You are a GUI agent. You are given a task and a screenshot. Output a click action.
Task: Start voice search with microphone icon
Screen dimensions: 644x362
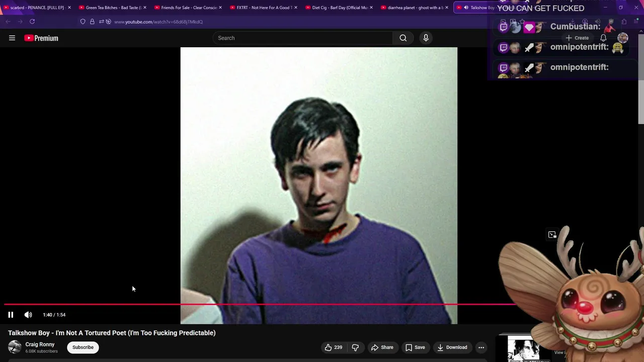click(426, 38)
